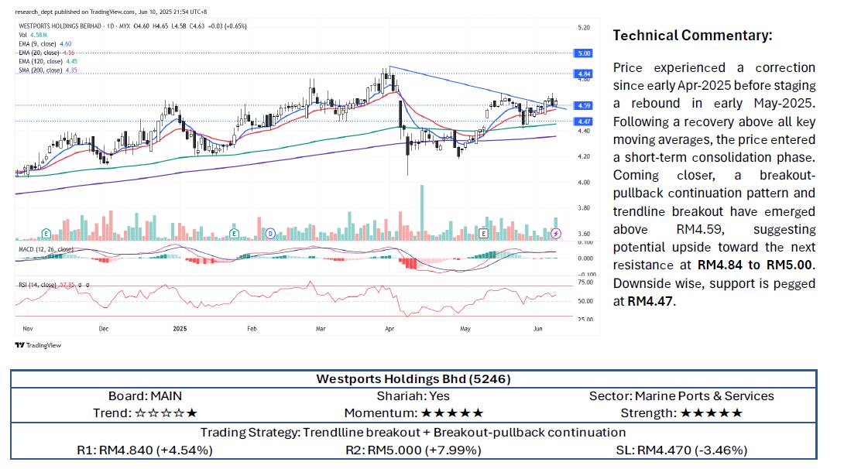Click the Technical Commentary heading
Screen dimensions: 868x469
[692, 36]
